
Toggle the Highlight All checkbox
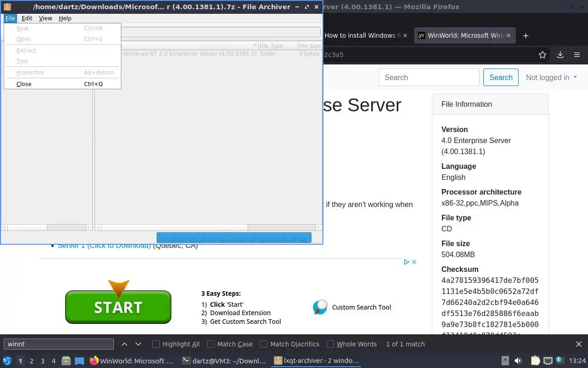(x=156, y=344)
